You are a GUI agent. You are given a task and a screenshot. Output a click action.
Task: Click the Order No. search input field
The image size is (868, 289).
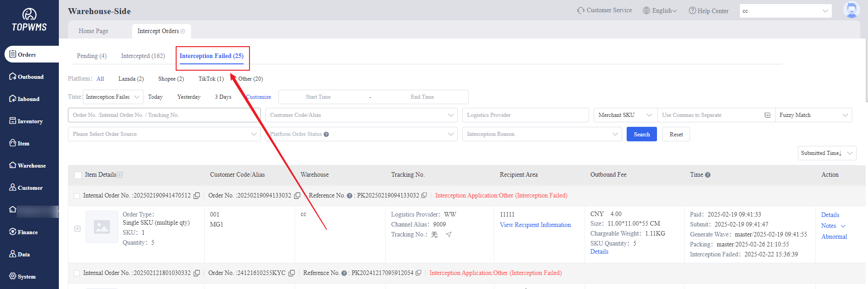[164, 115]
